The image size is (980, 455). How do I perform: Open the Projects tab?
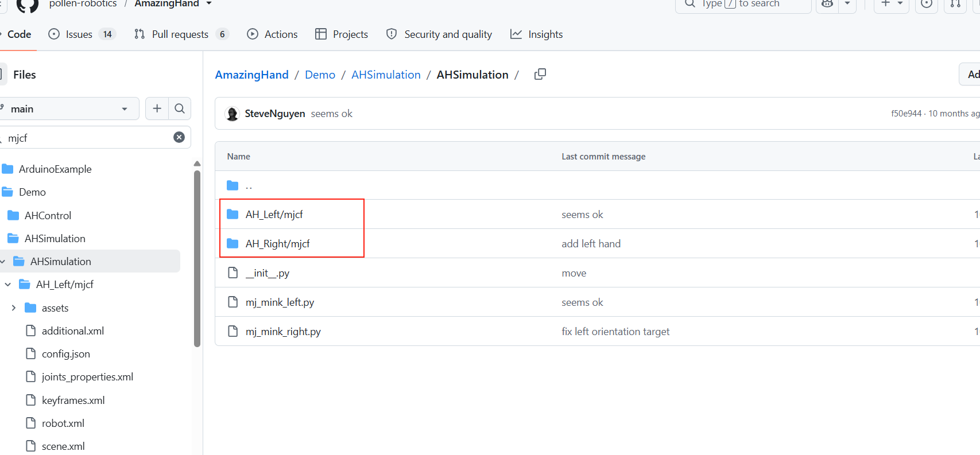click(342, 34)
